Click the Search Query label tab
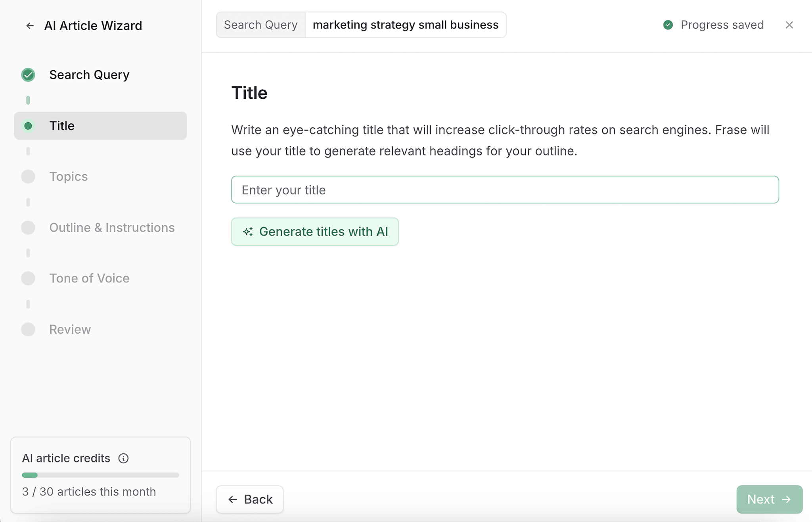The height and width of the screenshot is (522, 812). point(260,25)
